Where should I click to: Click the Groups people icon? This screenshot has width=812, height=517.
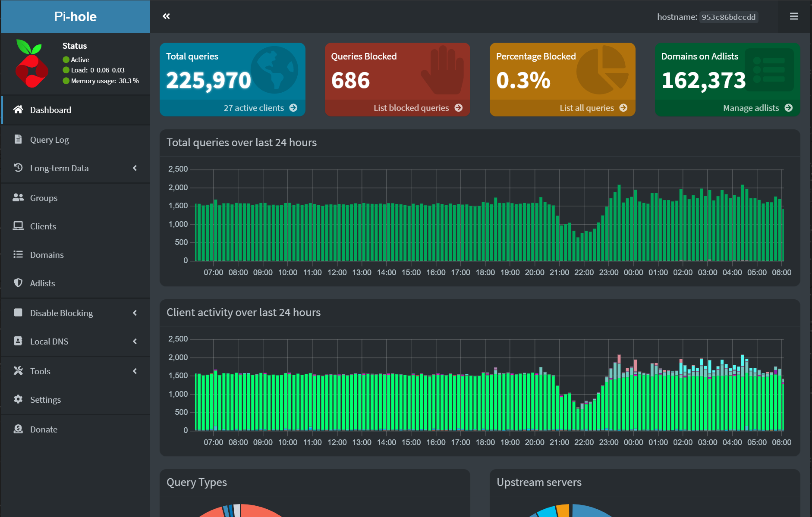(x=18, y=197)
